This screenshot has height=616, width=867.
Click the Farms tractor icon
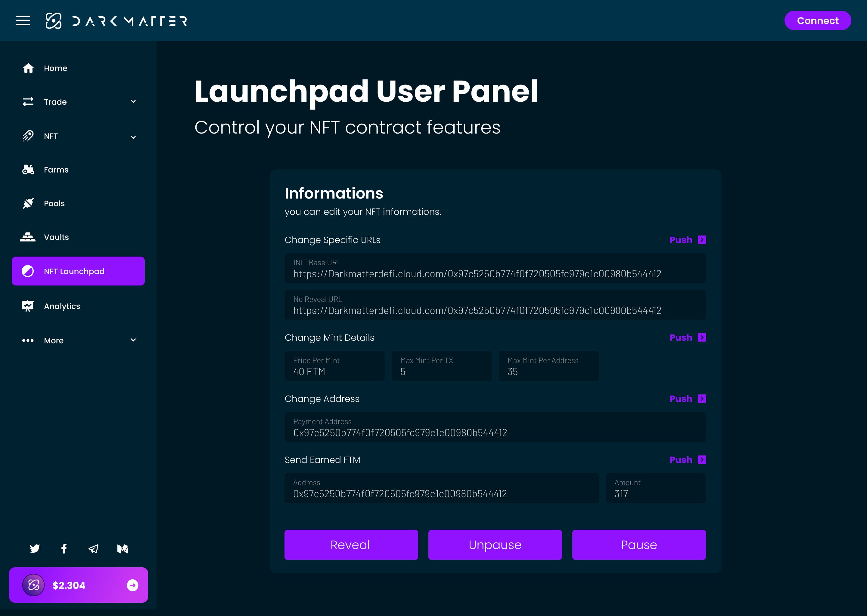pos(28,170)
